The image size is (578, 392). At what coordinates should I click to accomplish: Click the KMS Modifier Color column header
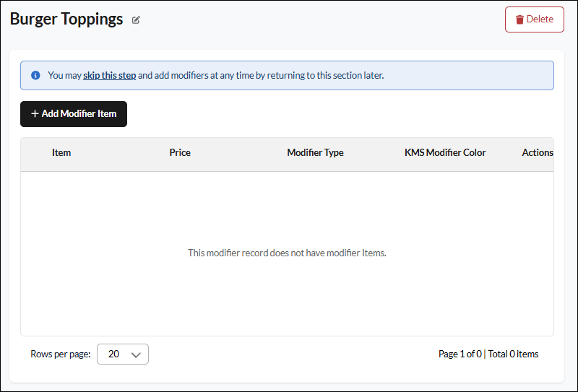click(445, 152)
